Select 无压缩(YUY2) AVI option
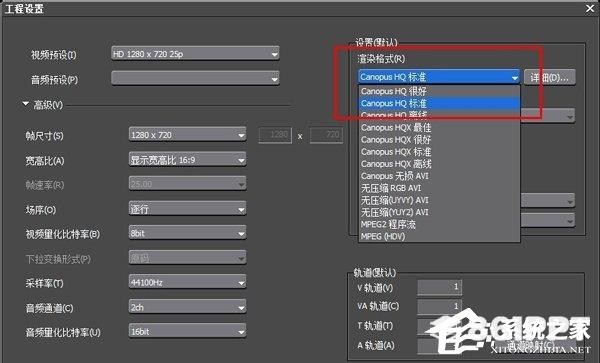 (439, 212)
